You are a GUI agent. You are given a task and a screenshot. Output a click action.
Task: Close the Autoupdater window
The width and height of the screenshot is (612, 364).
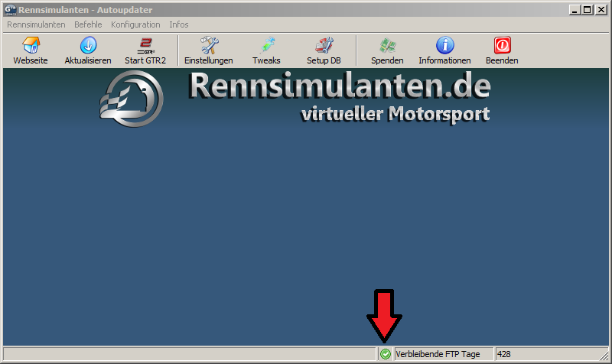tap(601, 10)
